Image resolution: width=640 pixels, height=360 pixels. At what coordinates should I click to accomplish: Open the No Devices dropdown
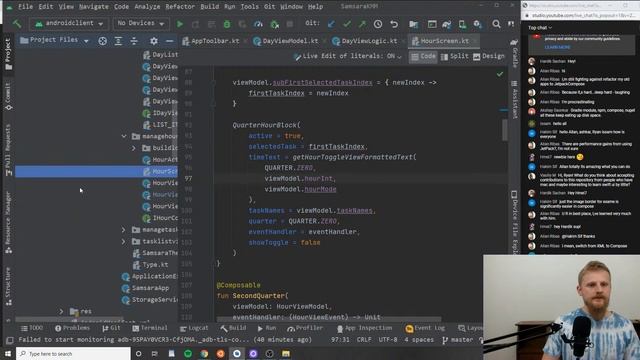141,24
